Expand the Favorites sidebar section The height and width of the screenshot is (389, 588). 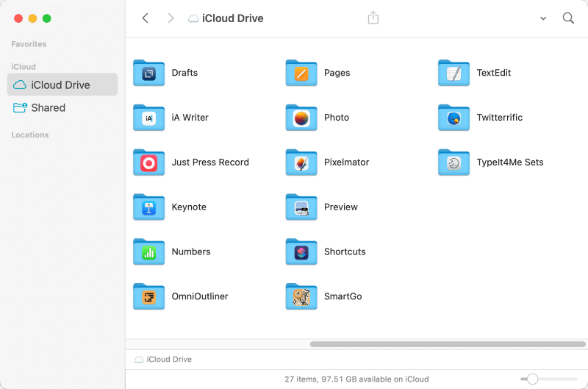coord(29,44)
